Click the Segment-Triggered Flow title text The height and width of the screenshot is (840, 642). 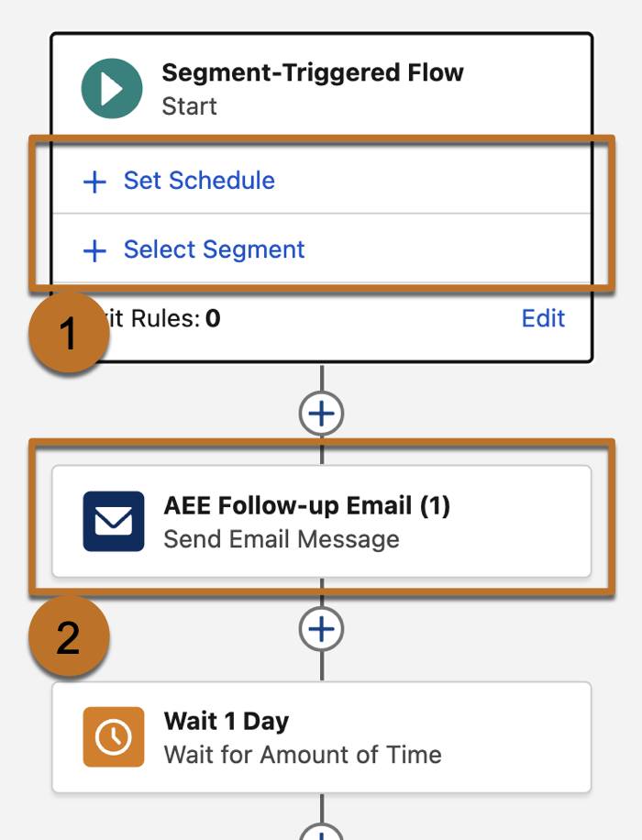point(313,72)
